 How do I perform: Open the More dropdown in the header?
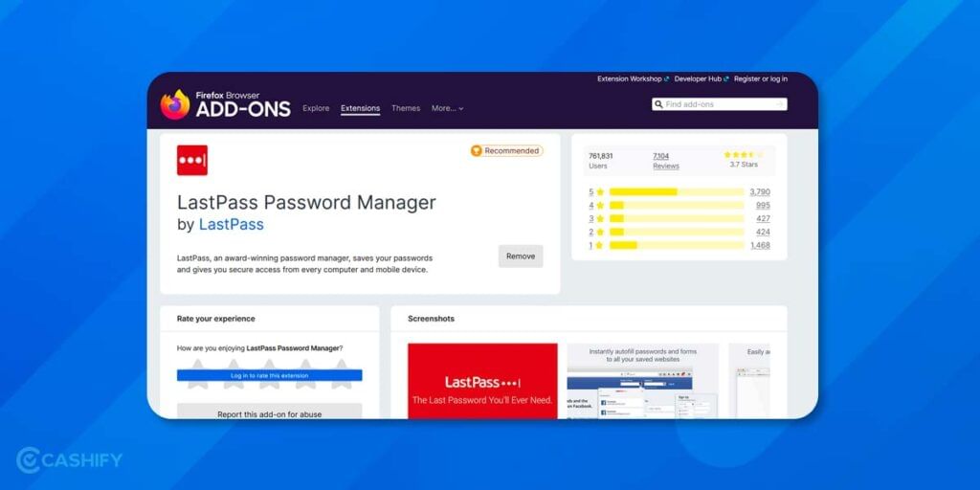448,108
